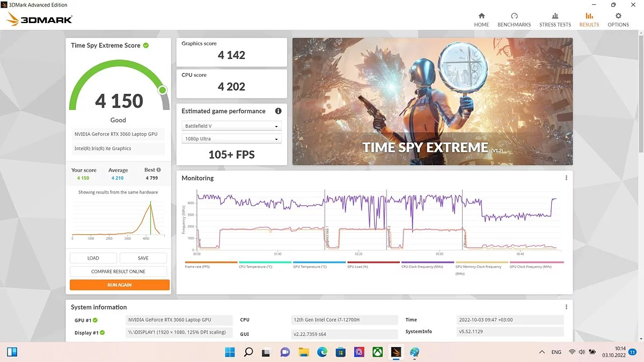Click the 12th Gen Intel Core i7-12700H field
The height and width of the screenshot is (362, 644).
click(x=345, y=320)
